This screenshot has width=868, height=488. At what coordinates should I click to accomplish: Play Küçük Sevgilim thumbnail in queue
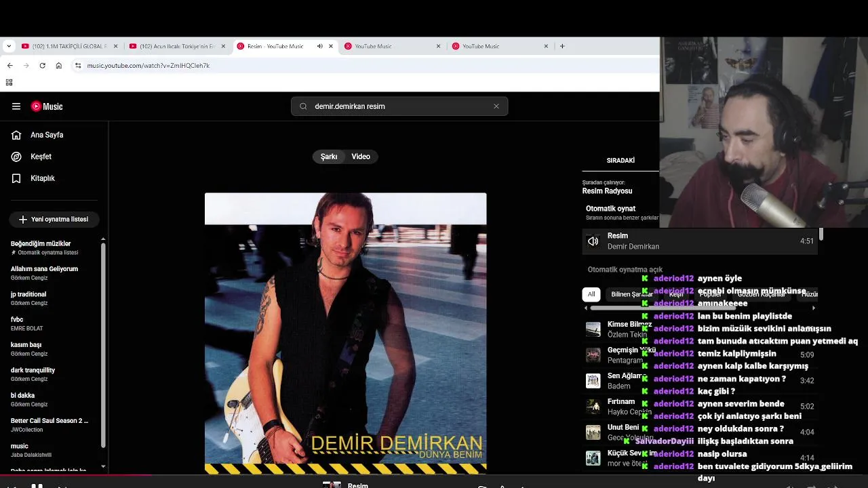point(593,458)
